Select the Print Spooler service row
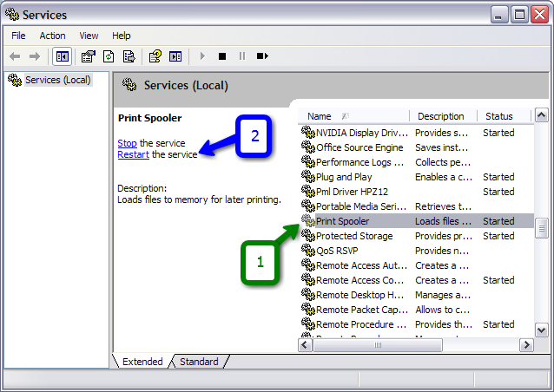554x392 pixels. [417, 221]
